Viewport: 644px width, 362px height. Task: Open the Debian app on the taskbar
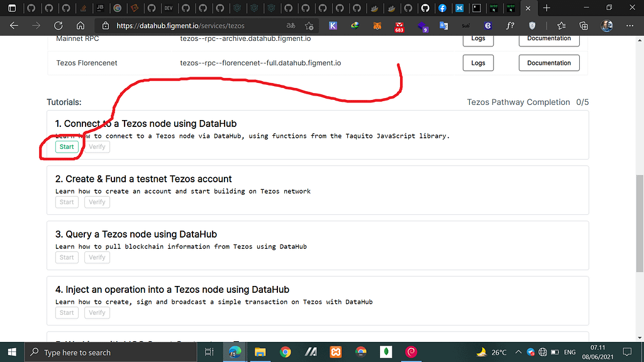[x=411, y=352]
